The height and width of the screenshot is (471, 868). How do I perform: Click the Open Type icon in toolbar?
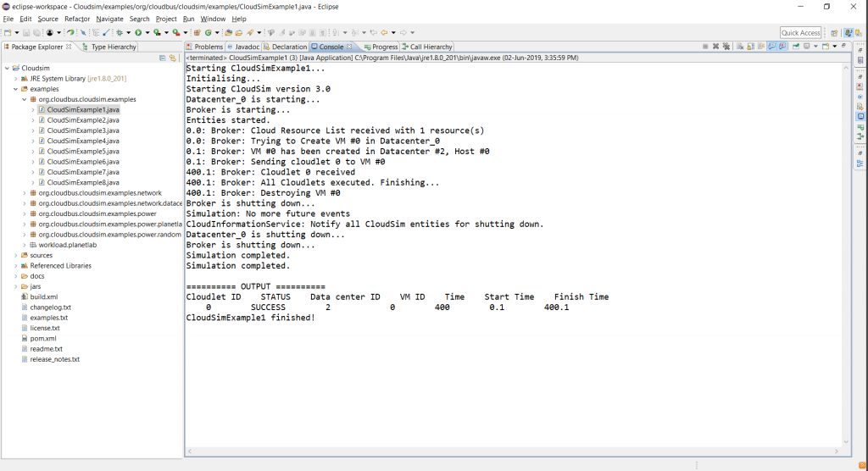coord(228,33)
